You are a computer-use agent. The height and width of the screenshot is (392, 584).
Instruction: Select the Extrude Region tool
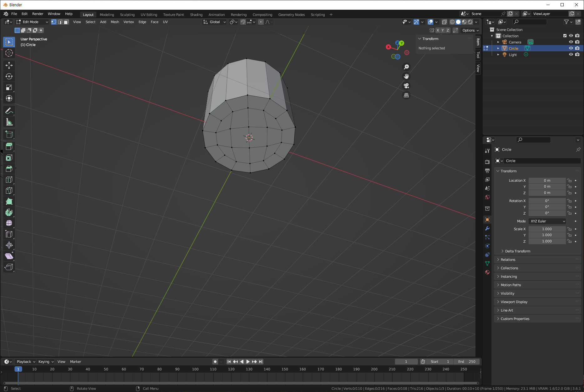point(9,146)
